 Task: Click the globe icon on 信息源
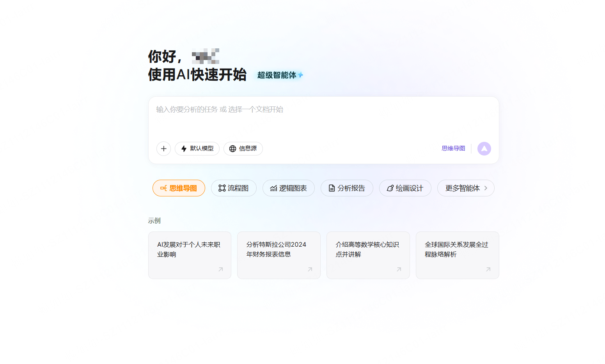pos(232,148)
